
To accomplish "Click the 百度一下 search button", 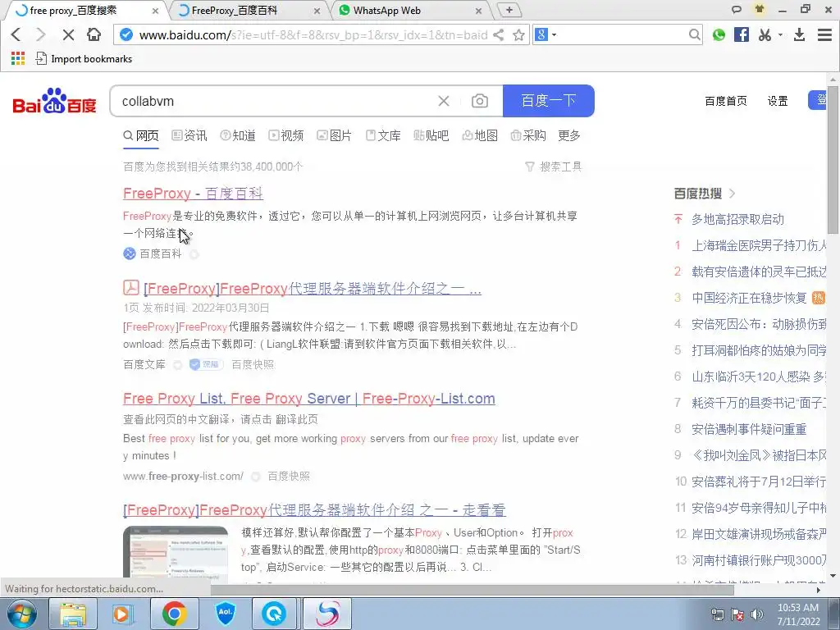I will click(549, 101).
